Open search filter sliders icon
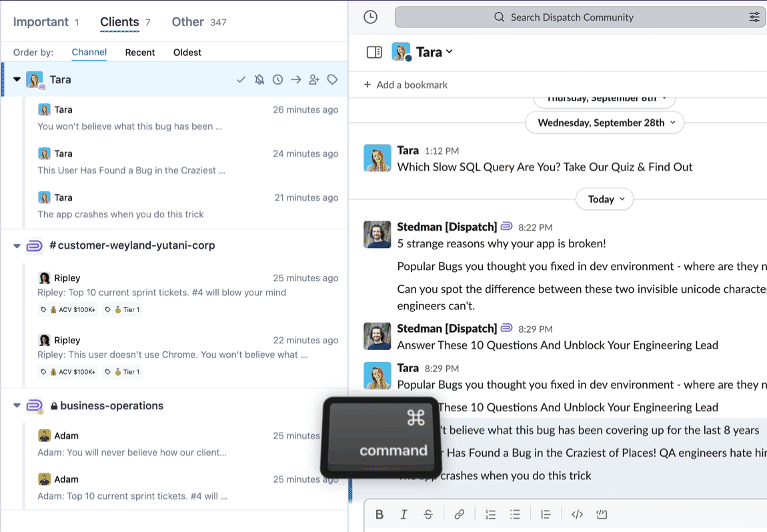This screenshot has height=532, width=767. [x=754, y=17]
